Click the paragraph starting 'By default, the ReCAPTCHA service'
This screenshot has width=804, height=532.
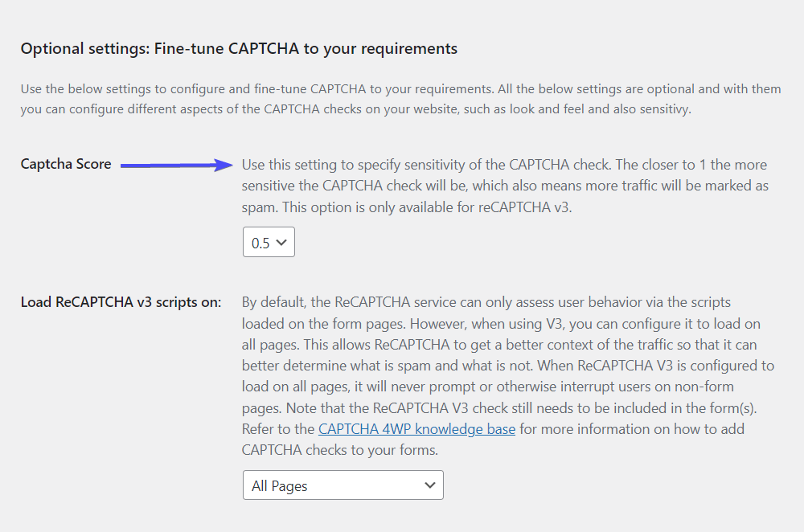pos(507,376)
